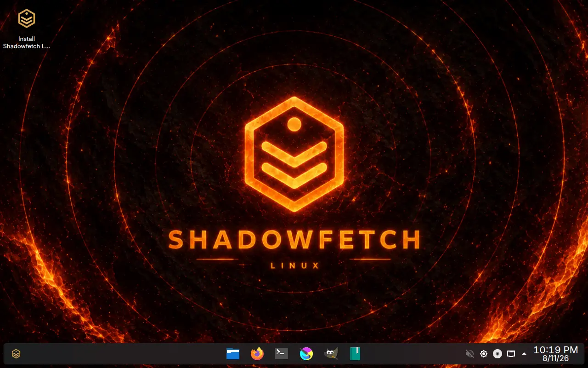Click the 'Install Shadowfetch L...' icon label
This screenshot has height=368, width=588.
coord(27,42)
